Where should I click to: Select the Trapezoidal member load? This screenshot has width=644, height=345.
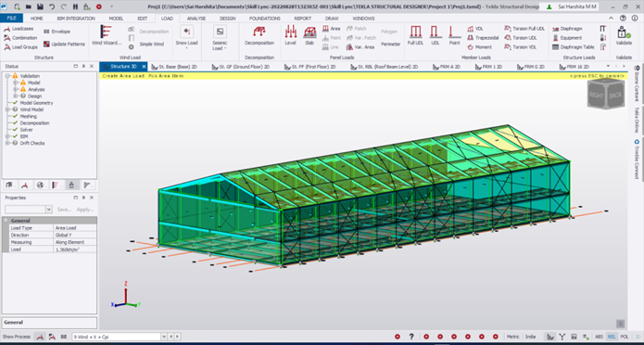tap(483, 38)
